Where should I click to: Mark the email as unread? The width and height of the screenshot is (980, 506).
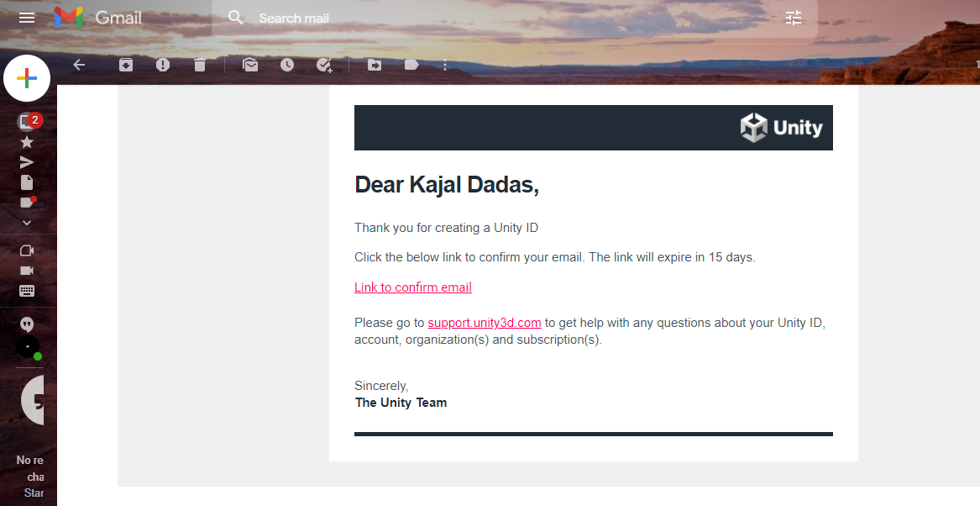[x=249, y=65]
